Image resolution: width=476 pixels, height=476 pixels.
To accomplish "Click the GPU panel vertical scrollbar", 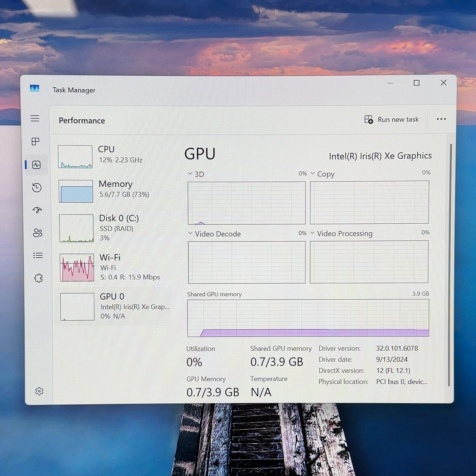I will coord(450,265).
